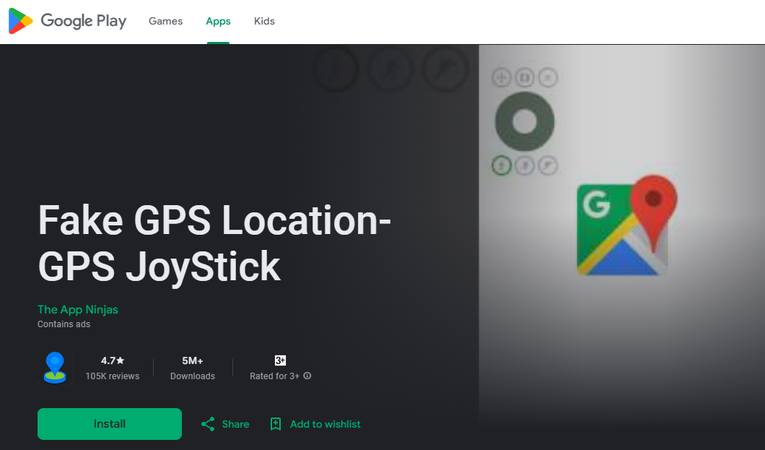765x450 pixels.
Task: Click the 3+ content rating badge
Action: [x=280, y=361]
